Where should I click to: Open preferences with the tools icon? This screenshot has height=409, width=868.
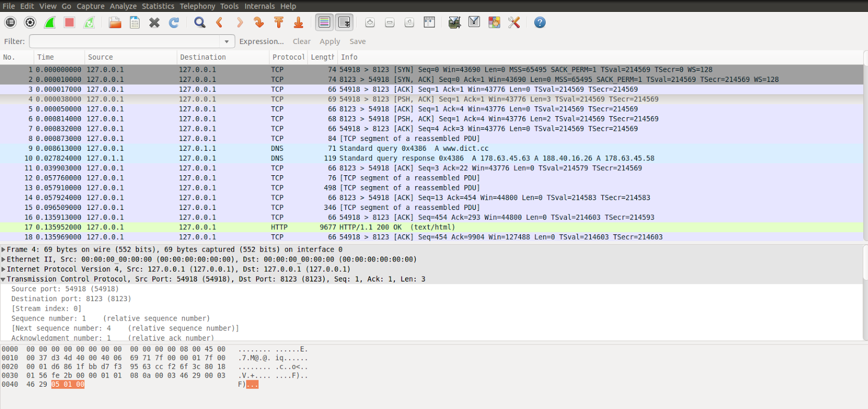point(514,22)
